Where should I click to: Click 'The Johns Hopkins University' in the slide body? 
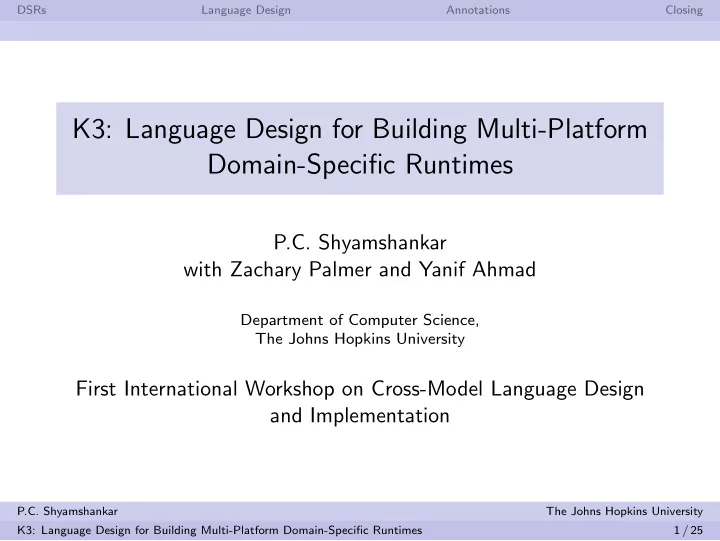click(x=360, y=339)
